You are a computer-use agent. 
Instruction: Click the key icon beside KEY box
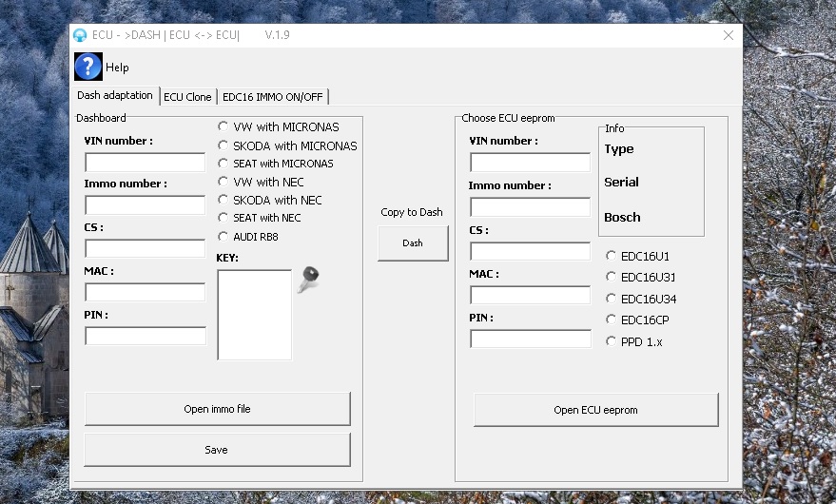(308, 280)
